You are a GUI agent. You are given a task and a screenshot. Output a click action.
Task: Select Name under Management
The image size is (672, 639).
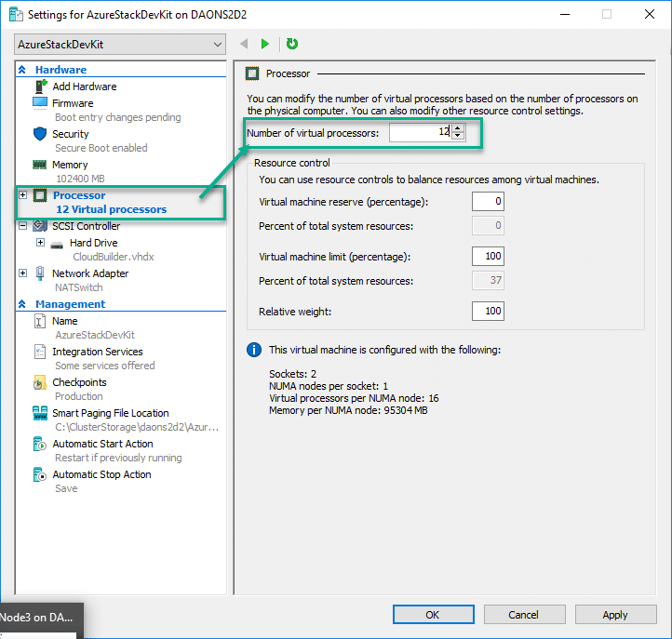pyautogui.click(x=65, y=321)
